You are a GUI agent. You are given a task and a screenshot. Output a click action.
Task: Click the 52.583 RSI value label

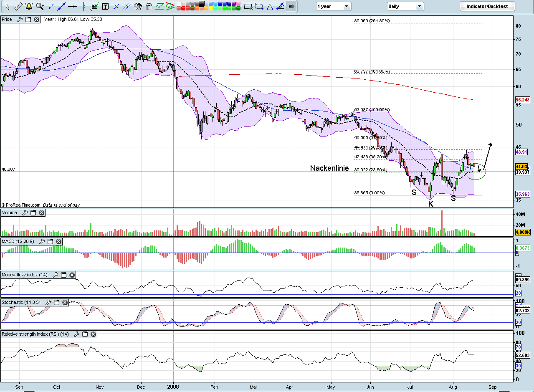click(522, 355)
